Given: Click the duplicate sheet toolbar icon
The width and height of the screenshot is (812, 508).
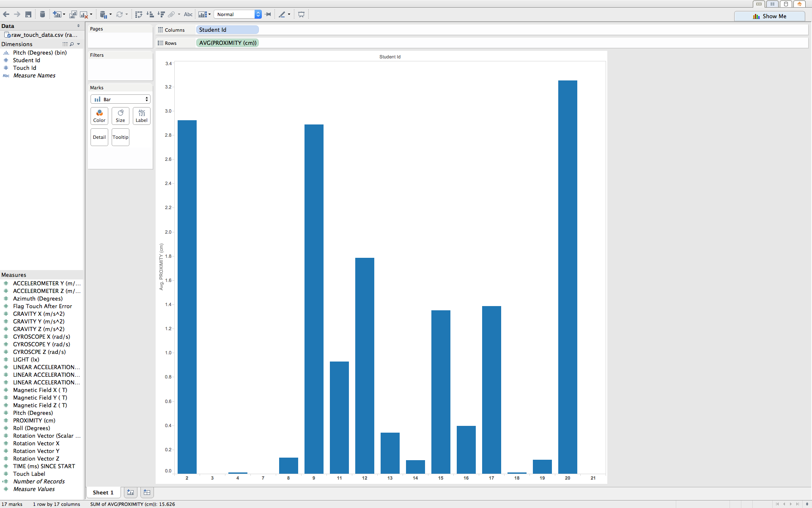Looking at the screenshot, I should [x=73, y=14].
